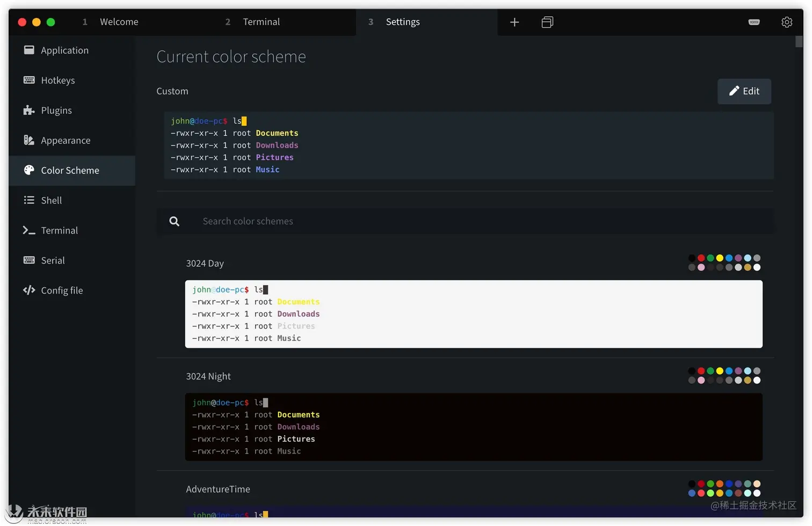Focus the Search color schemes field
Screen dimensions: 812x526
(465, 221)
